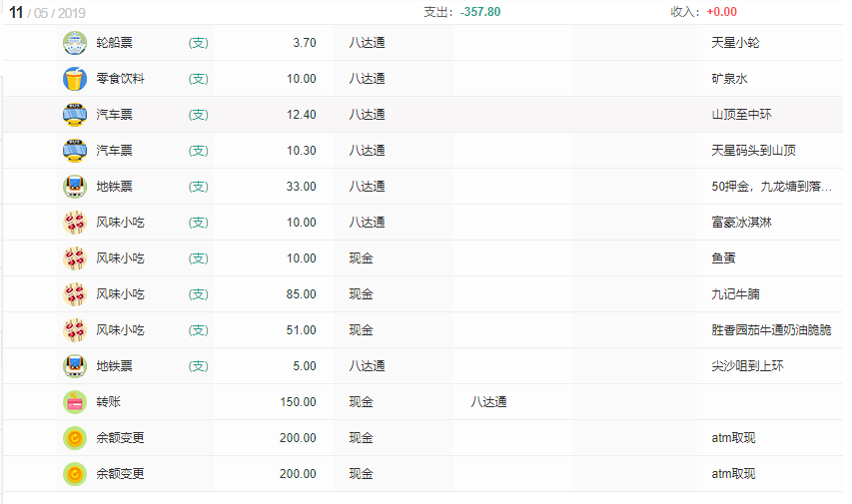Image resolution: width=852 pixels, height=504 pixels.
Task: Click the snack icon in the 九记牛腩 row
Action: (x=75, y=293)
